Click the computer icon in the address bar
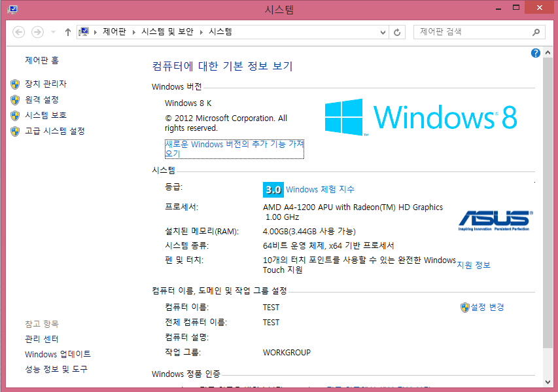Viewport: 558px width, 392px height. 84,32
